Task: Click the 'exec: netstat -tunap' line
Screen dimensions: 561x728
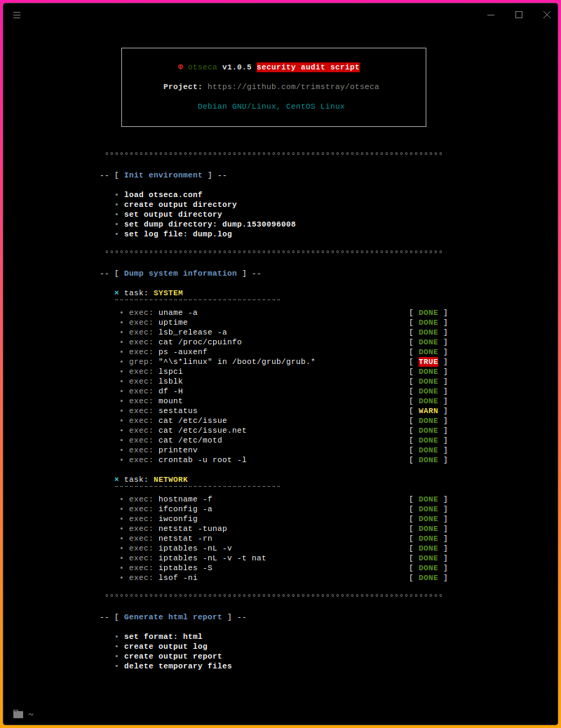Action: [x=178, y=528]
